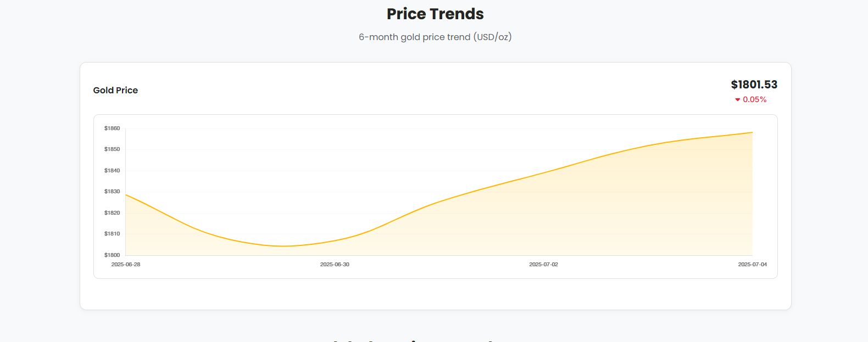
Task: Click the 2025-07-02 date label
Action: click(x=543, y=265)
